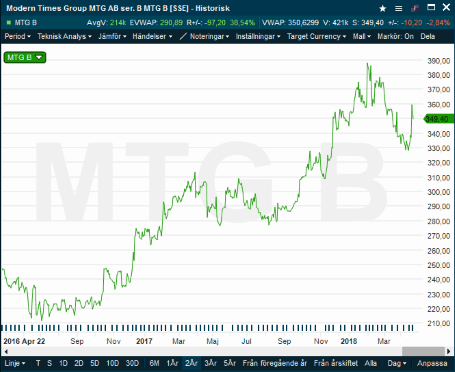The image size is (455, 372).
Task: Click the scrollbar left arrow
Action: 5,351
